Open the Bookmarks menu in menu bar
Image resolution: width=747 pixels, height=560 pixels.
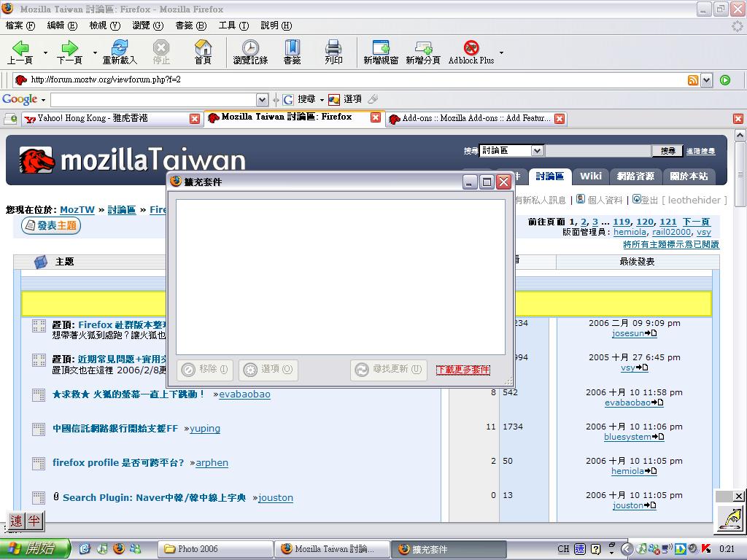[189, 26]
